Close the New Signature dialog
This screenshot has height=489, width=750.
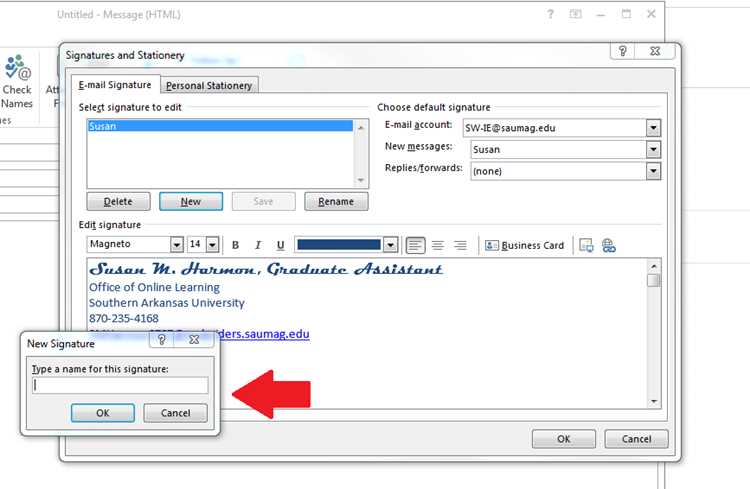pyautogui.click(x=194, y=340)
